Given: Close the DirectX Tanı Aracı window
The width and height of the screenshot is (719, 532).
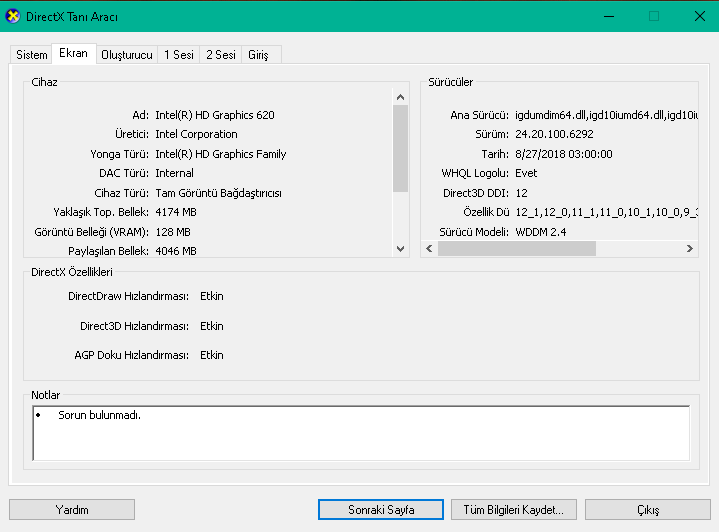Looking at the screenshot, I should click(700, 17).
